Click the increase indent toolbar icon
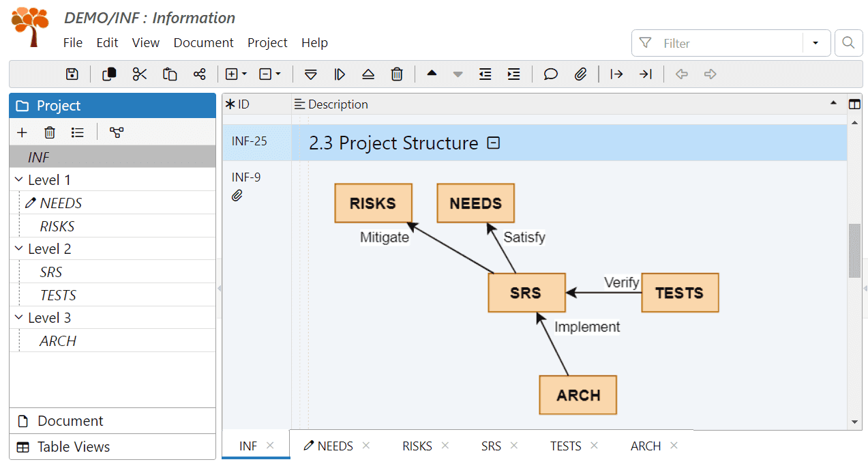The height and width of the screenshot is (462, 868). click(514, 74)
